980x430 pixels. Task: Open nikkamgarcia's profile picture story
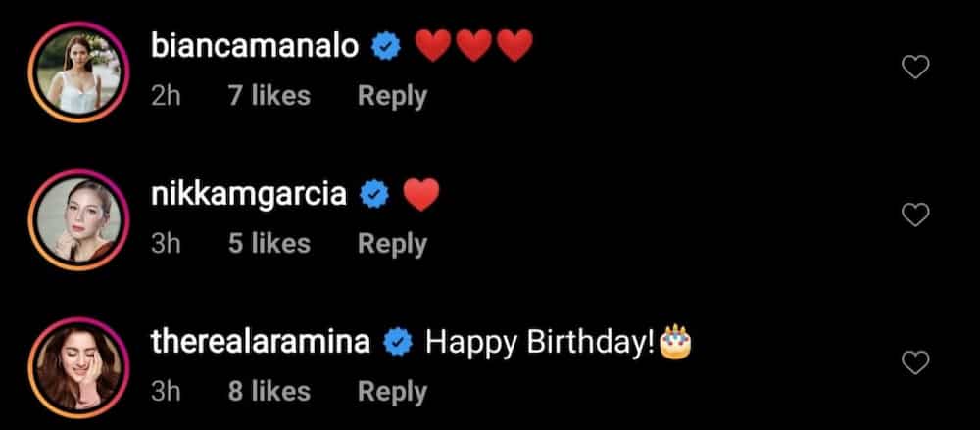click(78, 220)
